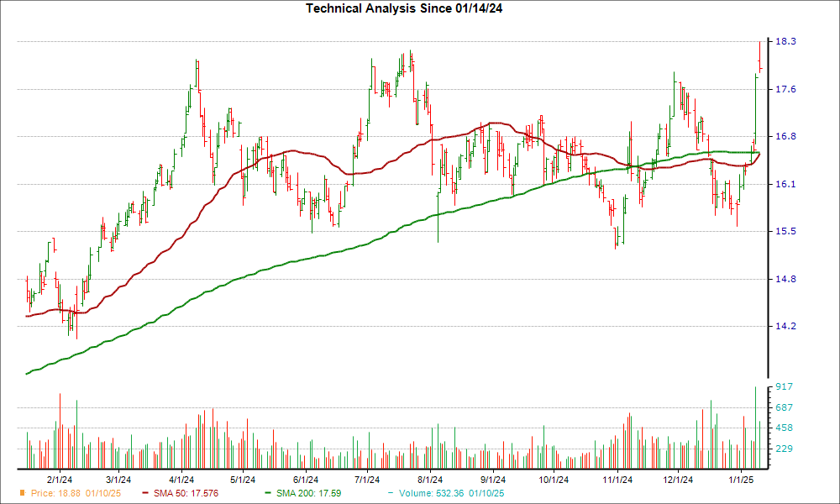Click the 917 volume axis label
The height and width of the screenshot is (504, 840).
(785, 386)
